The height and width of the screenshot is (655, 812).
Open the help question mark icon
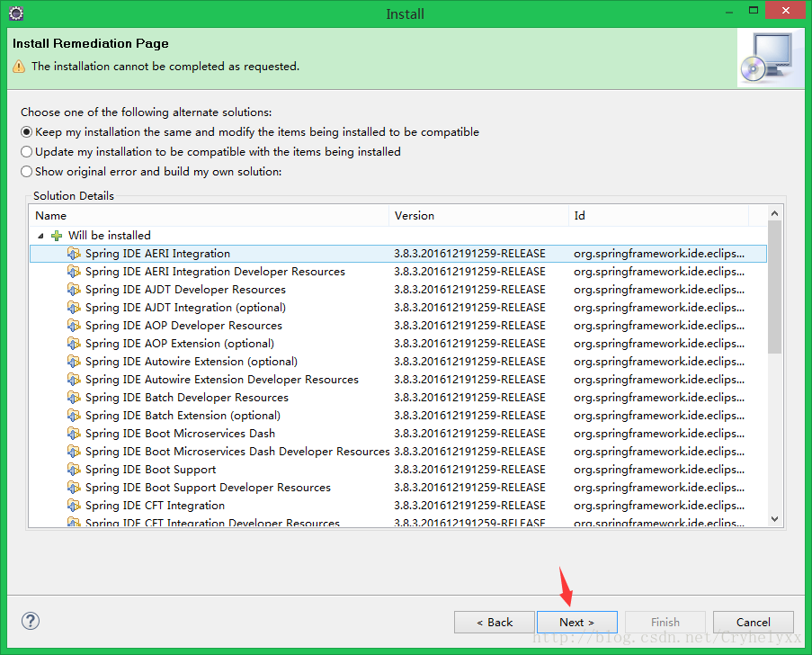(x=31, y=621)
